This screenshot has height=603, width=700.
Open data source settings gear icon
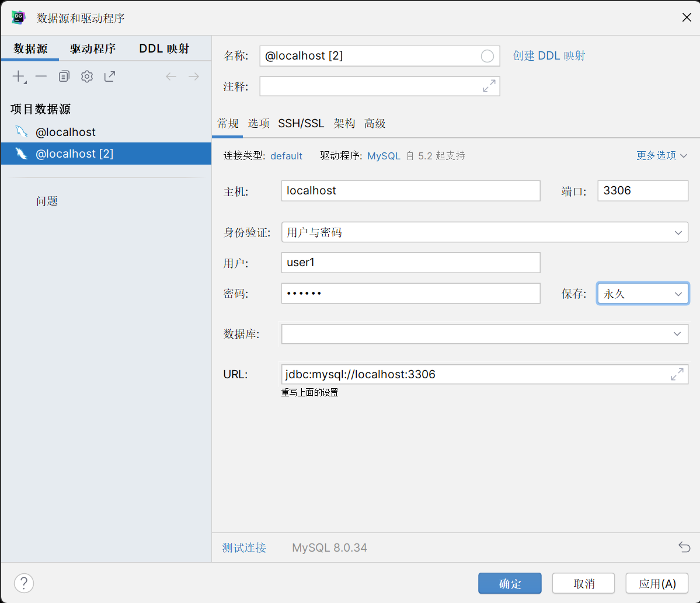point(87,77)
